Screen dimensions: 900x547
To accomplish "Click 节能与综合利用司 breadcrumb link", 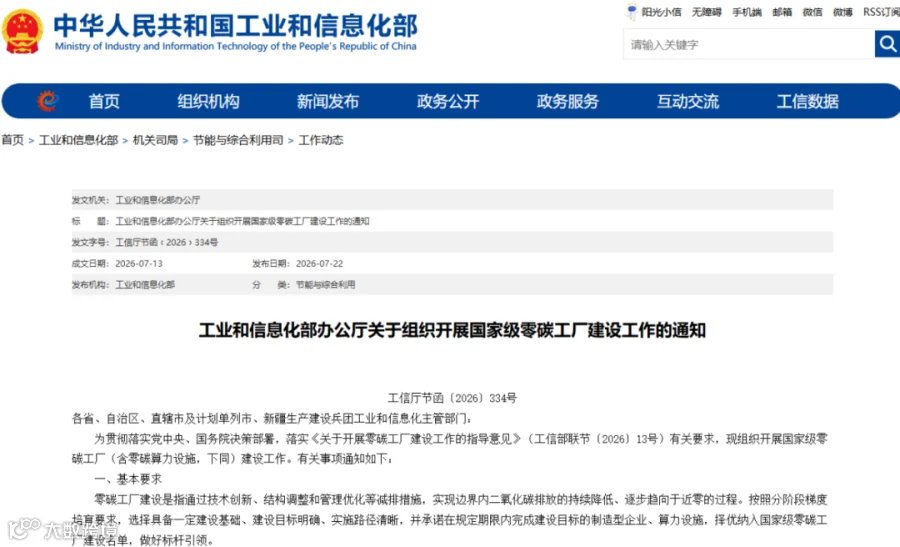I will tap(238, 140).
